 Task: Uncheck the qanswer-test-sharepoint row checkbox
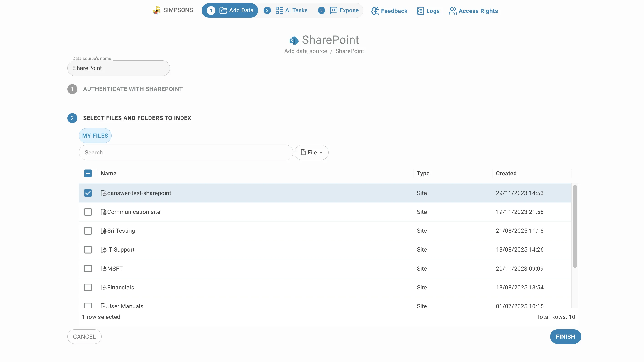(x=88, y=193)
